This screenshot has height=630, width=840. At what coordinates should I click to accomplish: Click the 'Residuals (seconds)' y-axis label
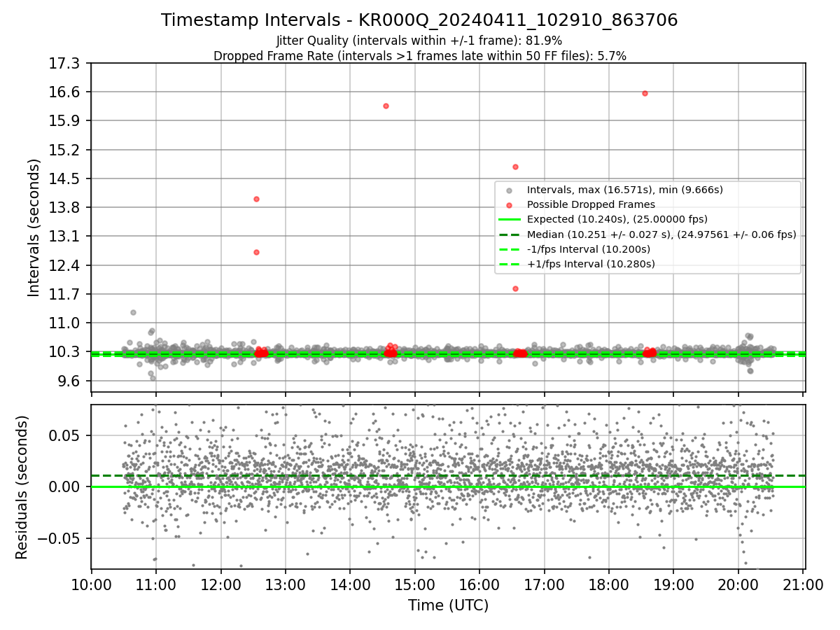22,487
